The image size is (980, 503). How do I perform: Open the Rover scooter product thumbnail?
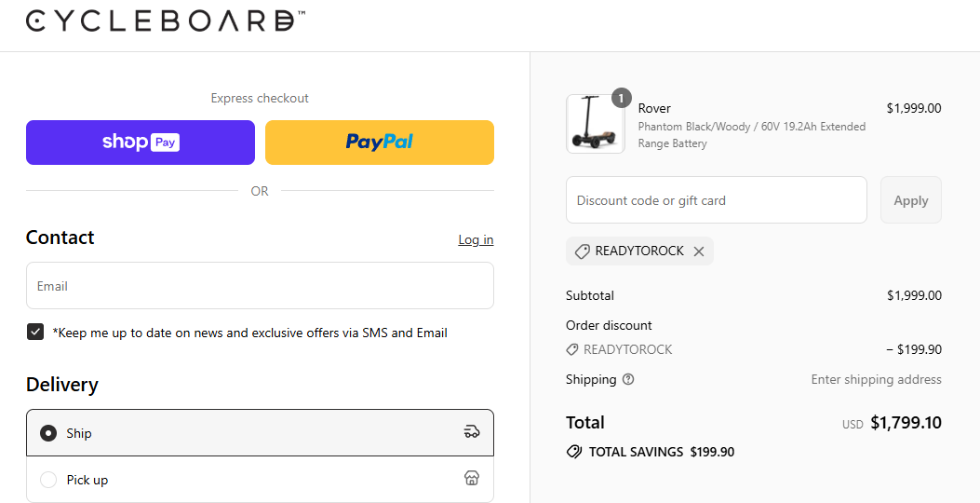pyautogui.click(x=595, y=124)
